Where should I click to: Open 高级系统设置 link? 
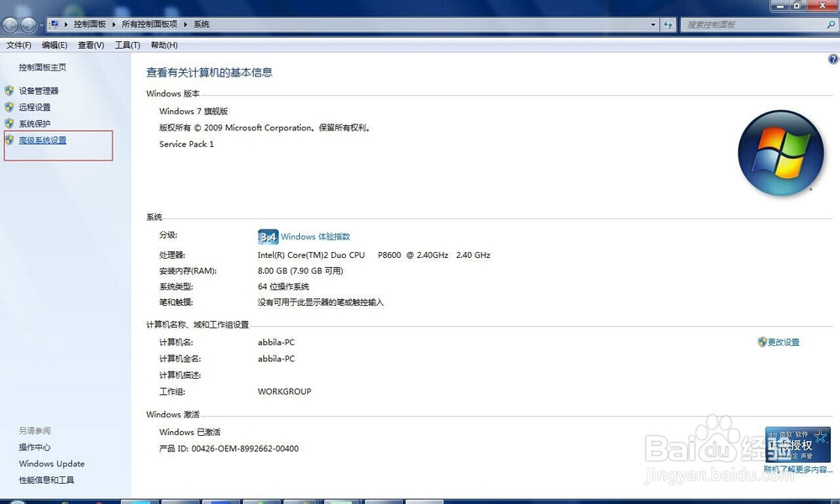pos(43,140)
